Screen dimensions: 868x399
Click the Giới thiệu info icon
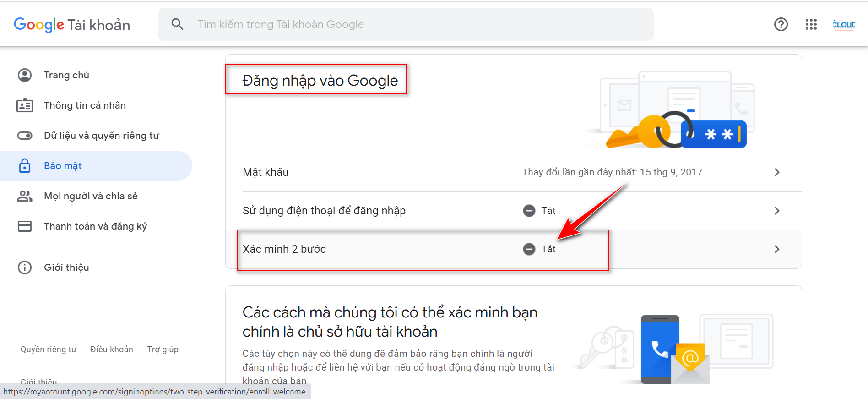(25, 268)
